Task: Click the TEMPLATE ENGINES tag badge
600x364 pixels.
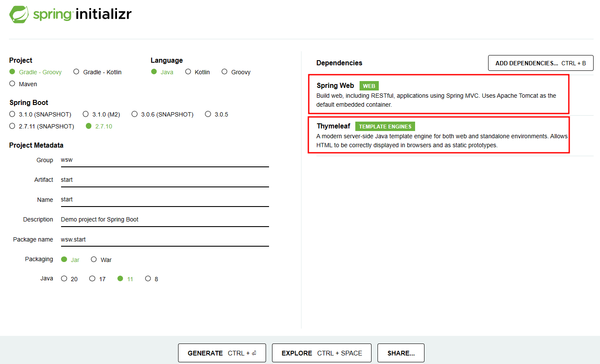Action: (385, 126)
